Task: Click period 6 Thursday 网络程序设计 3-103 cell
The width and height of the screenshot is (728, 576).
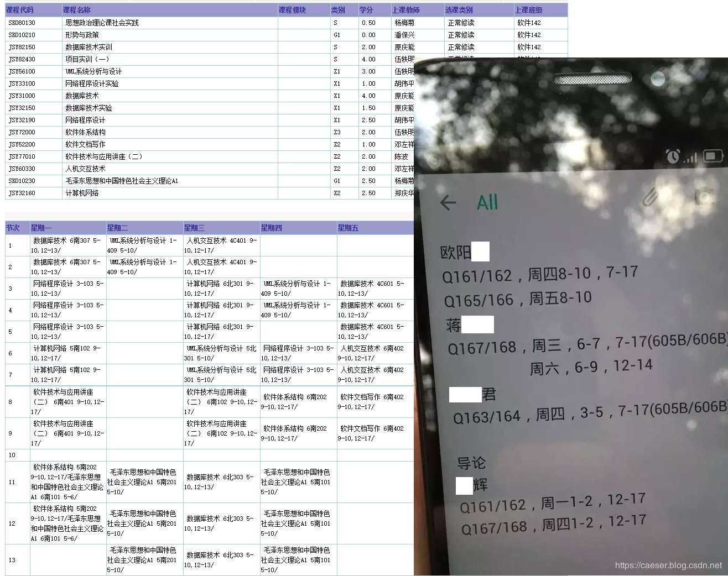Action: pos(298,353)
